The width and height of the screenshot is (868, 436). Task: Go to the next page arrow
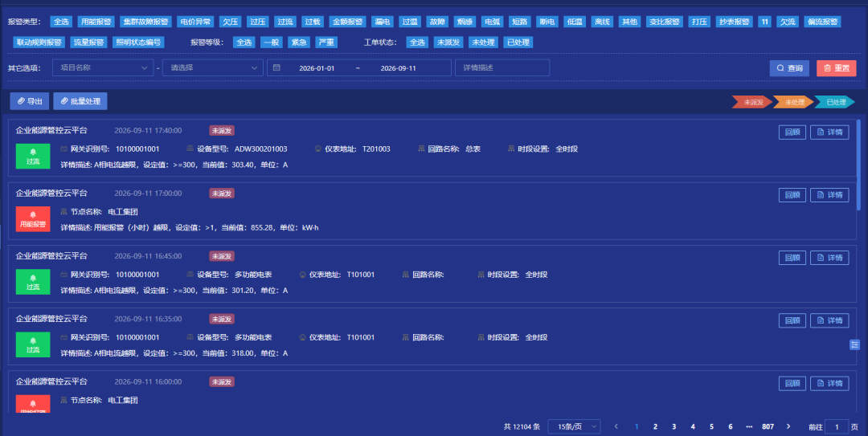[x=788, y=426]
